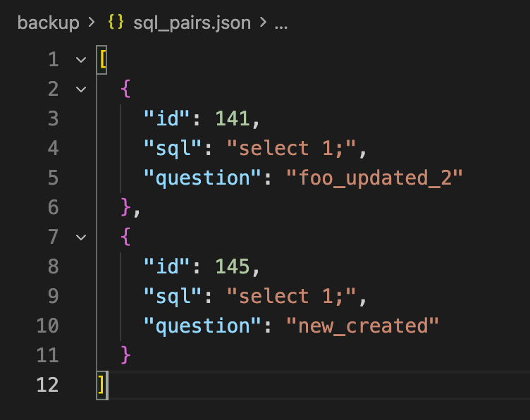Viewport: 530px width, 420px height.
Task: Click the breadcrumb ellipsis after sql_pairs.json
Action: pos(281,23)
